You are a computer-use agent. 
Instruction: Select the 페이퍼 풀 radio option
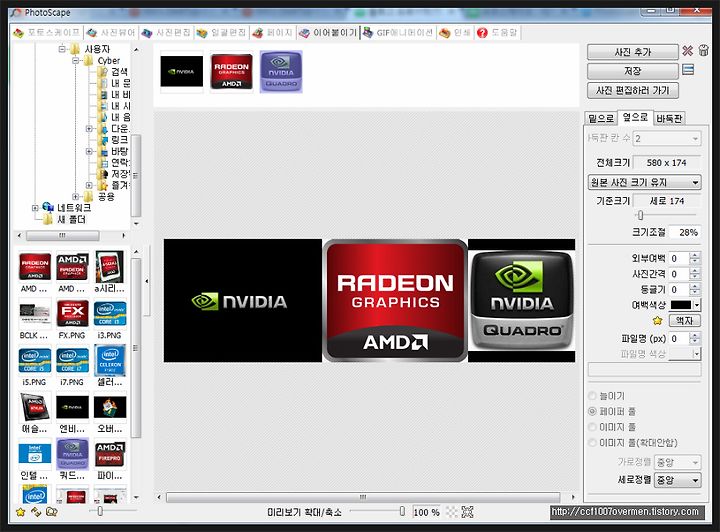tap(592, 411)
